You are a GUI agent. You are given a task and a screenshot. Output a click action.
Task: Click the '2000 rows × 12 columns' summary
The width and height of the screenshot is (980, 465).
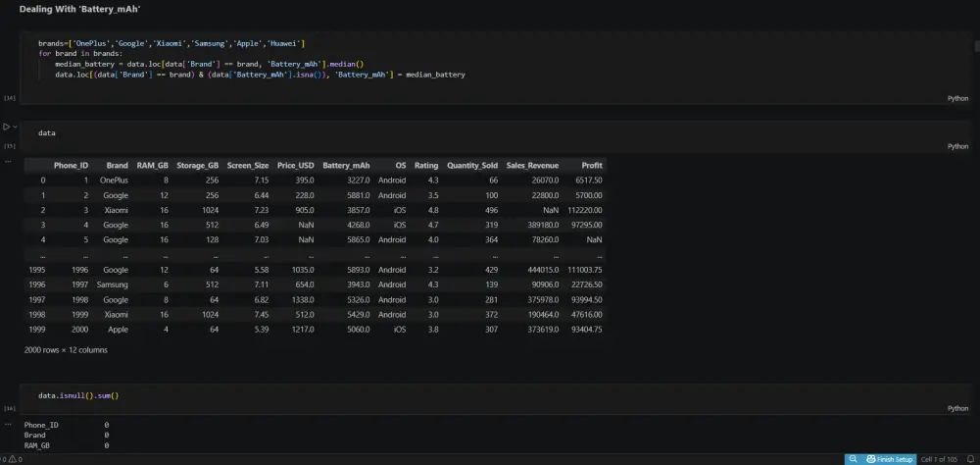pos(66,350)
